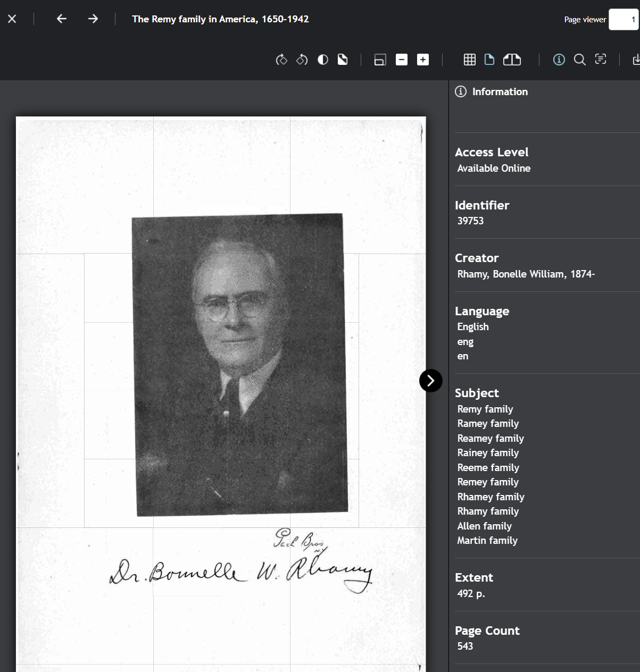Select the Rainey family subject
The width and height of the screenshot is (640, 672).
[488, 453]
